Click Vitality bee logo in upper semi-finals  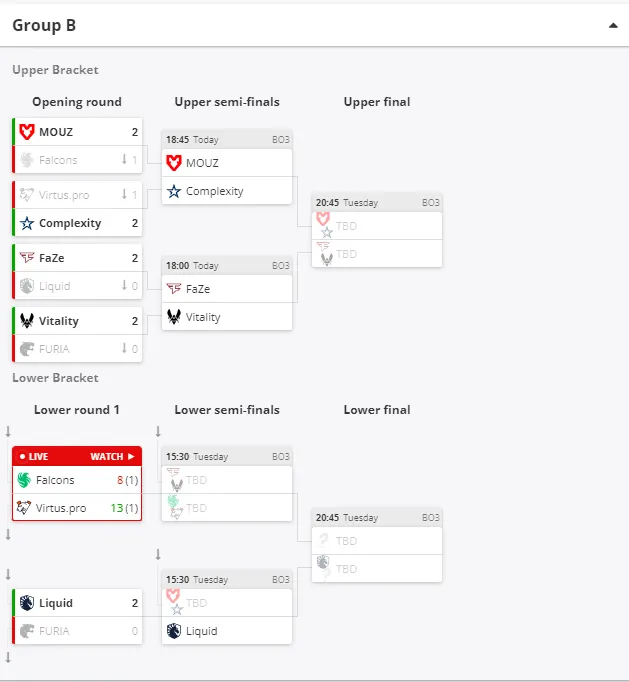(x=174, y=317)
